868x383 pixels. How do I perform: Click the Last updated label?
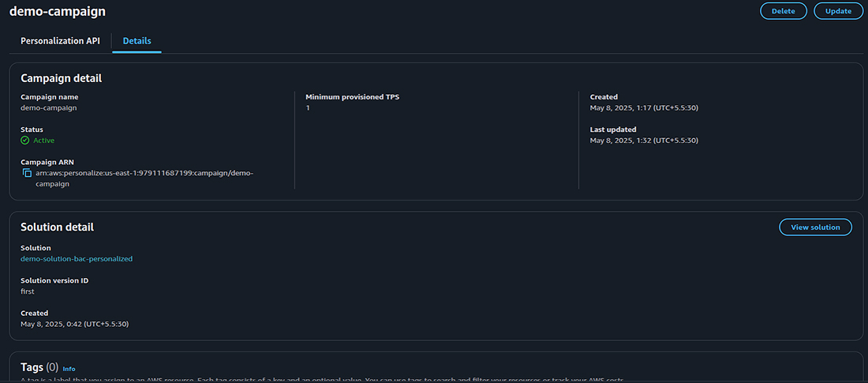click(x=613, y=130)
